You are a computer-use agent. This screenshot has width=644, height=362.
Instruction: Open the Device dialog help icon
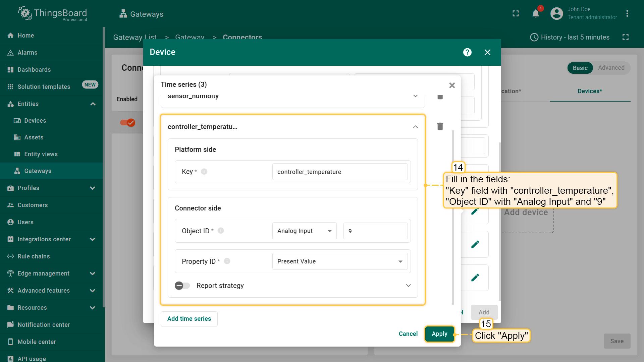(x=467, y=52)
